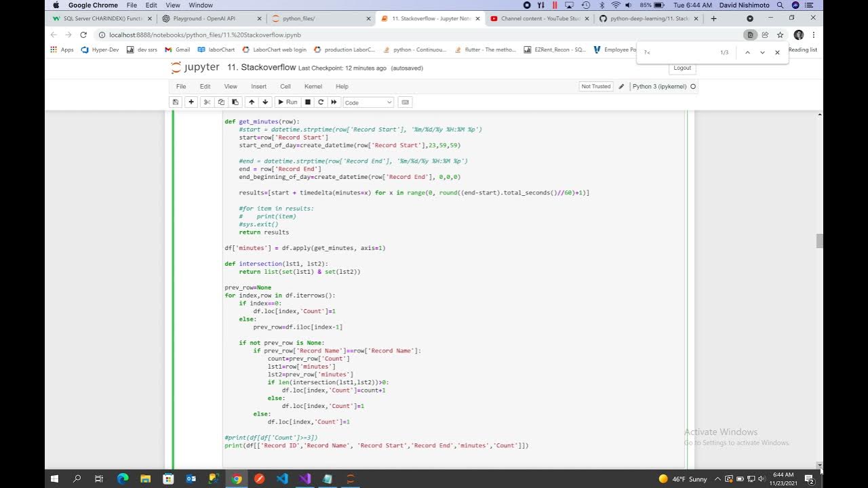Open the laborChart bookmark
This screenshot has height=488, width=868.
coord(216,49)
